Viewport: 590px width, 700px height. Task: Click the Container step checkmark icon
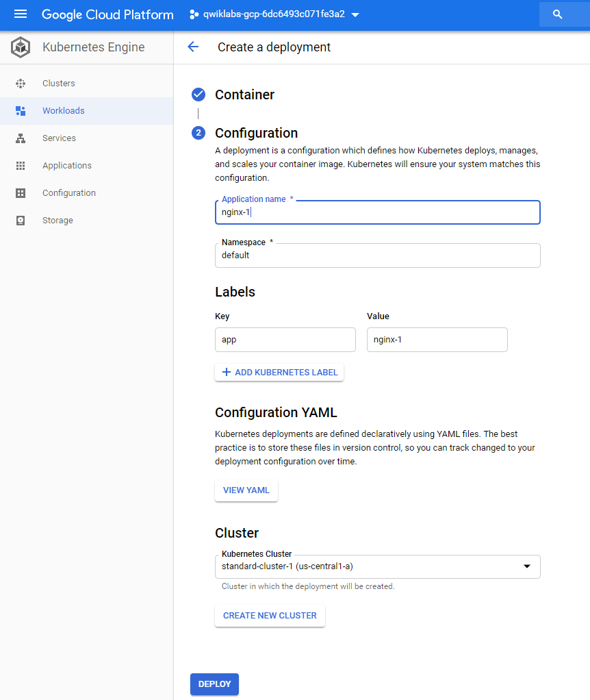point(198,95)
